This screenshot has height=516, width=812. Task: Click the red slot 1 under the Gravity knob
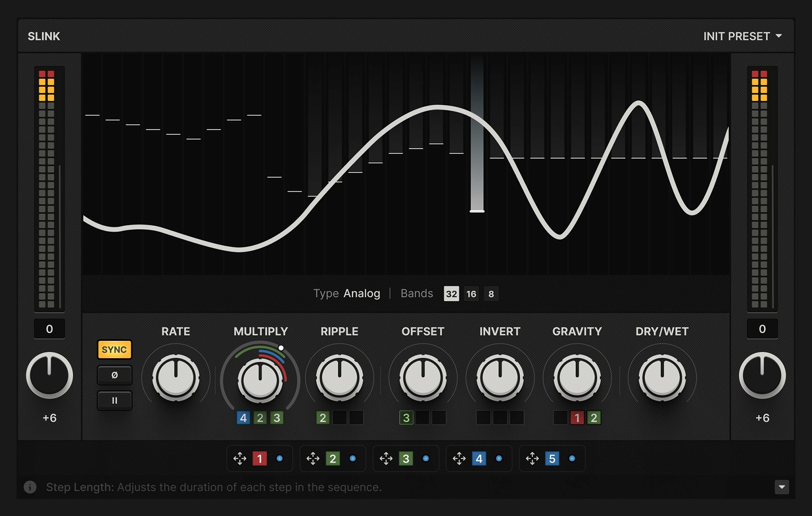pos(577,417)
